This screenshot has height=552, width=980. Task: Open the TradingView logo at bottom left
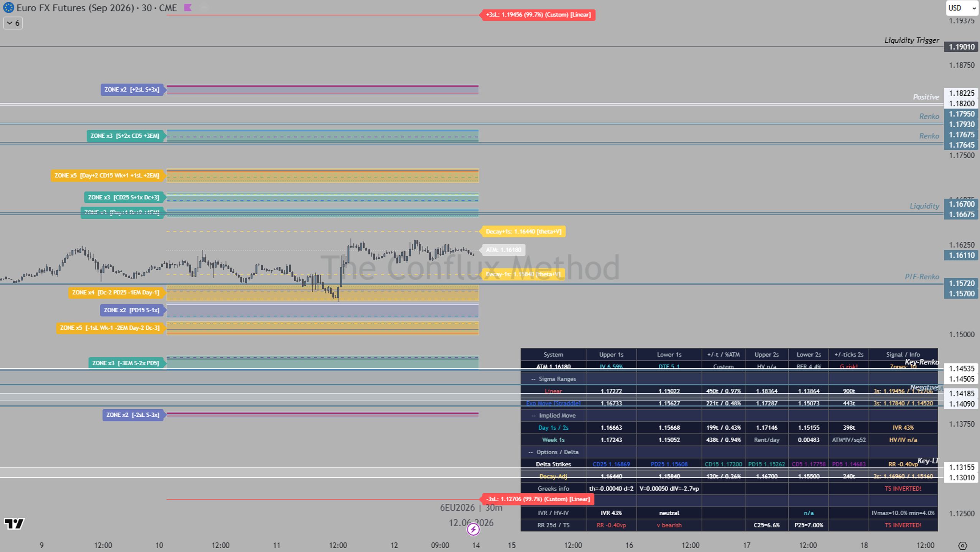tap(14, 524)
